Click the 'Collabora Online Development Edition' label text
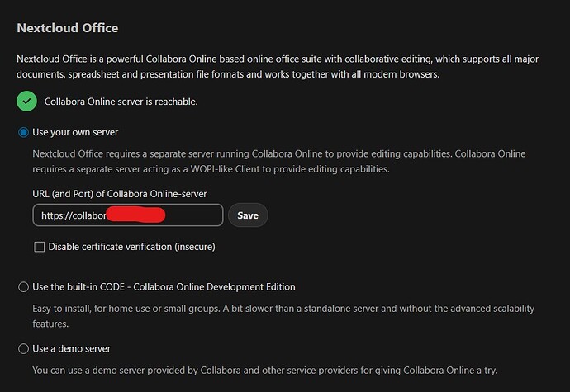This screenshot has height=392, width=570. (214, 287)
